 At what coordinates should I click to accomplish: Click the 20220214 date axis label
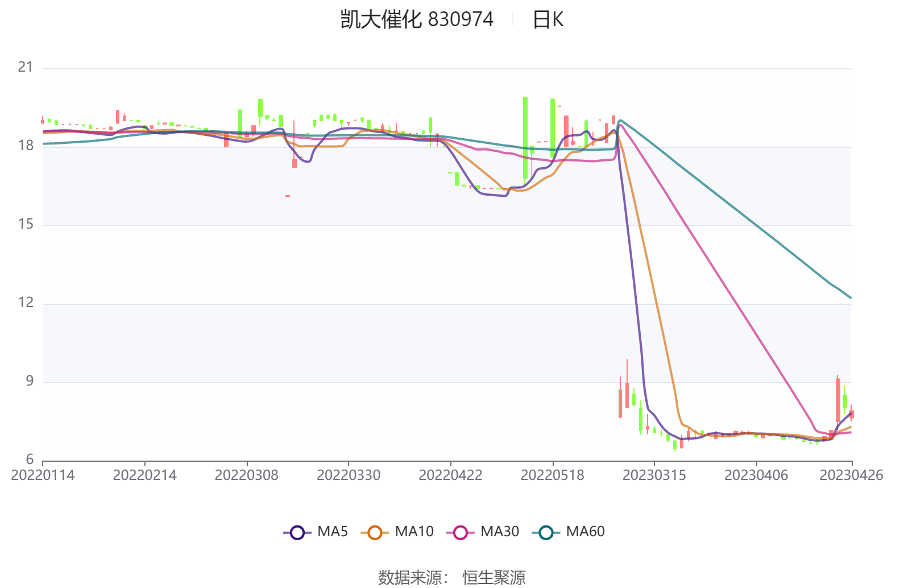coord(144,475)
